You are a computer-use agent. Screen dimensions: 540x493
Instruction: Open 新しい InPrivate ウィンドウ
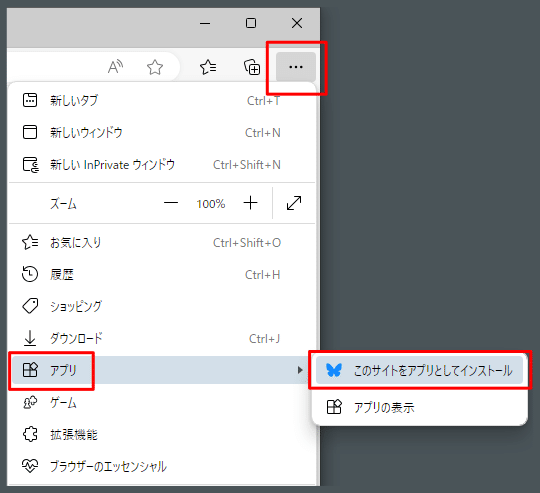tap(162, 165)
